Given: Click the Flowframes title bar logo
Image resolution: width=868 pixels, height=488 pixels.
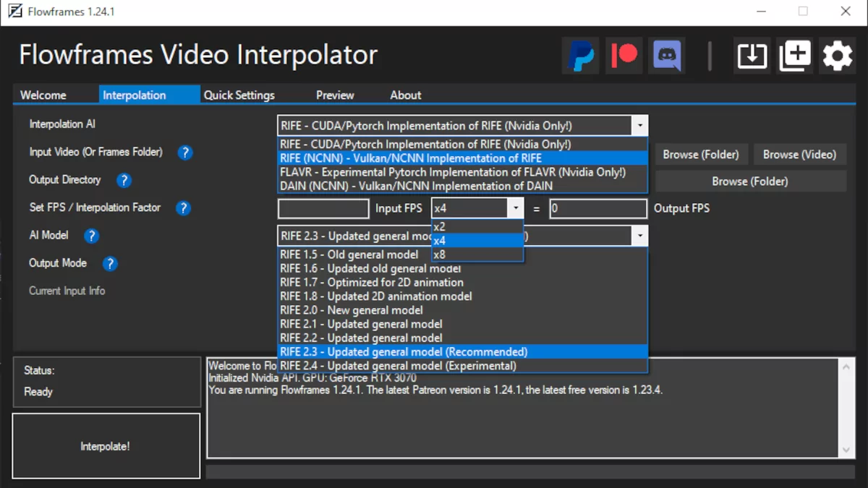Looking at the screenshot, I should 14,12.
